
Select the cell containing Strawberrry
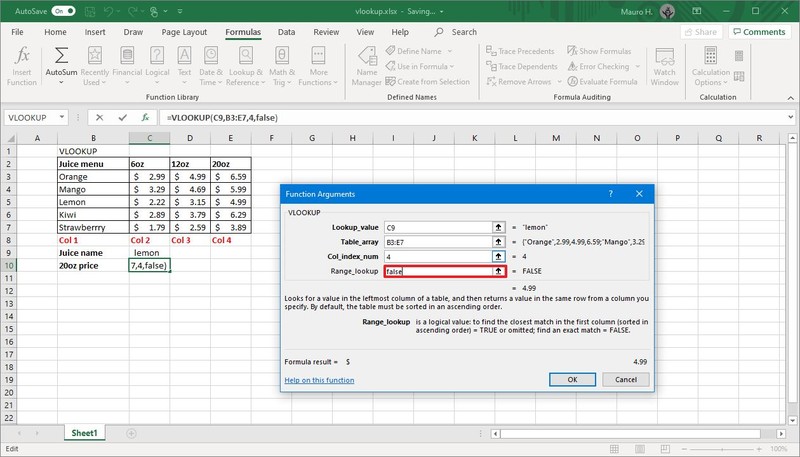pos(93,227)
